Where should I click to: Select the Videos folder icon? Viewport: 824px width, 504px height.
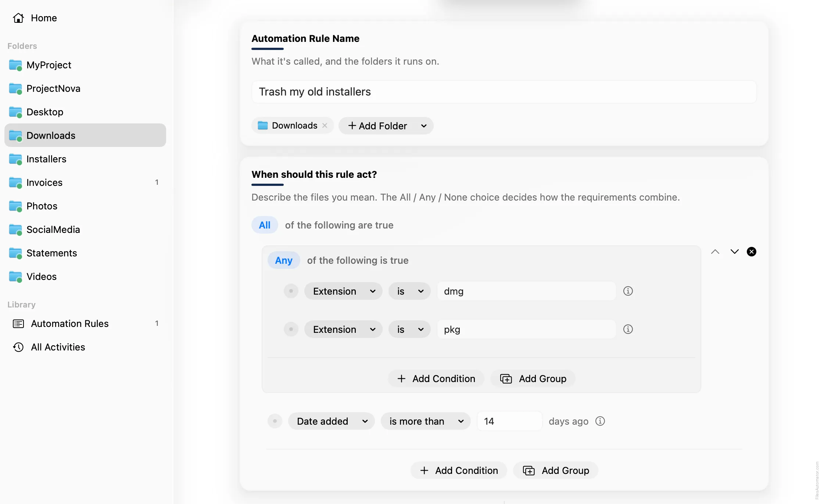(x=15, y=277)
